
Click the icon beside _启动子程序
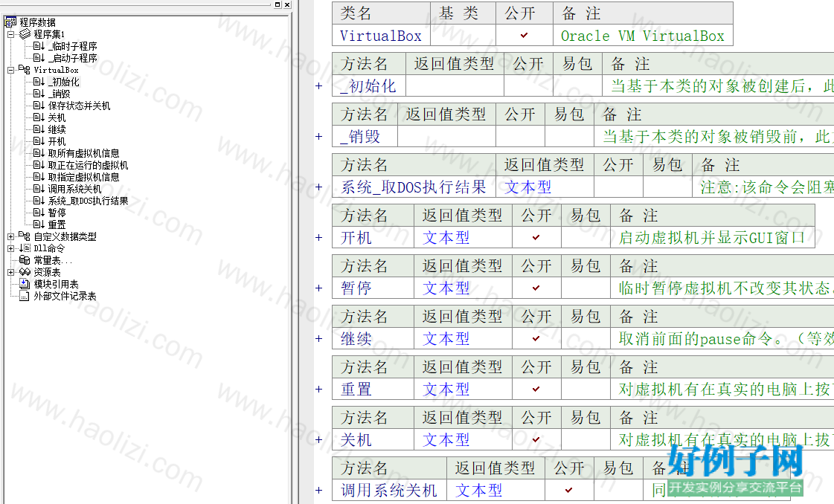coord(39,58)
